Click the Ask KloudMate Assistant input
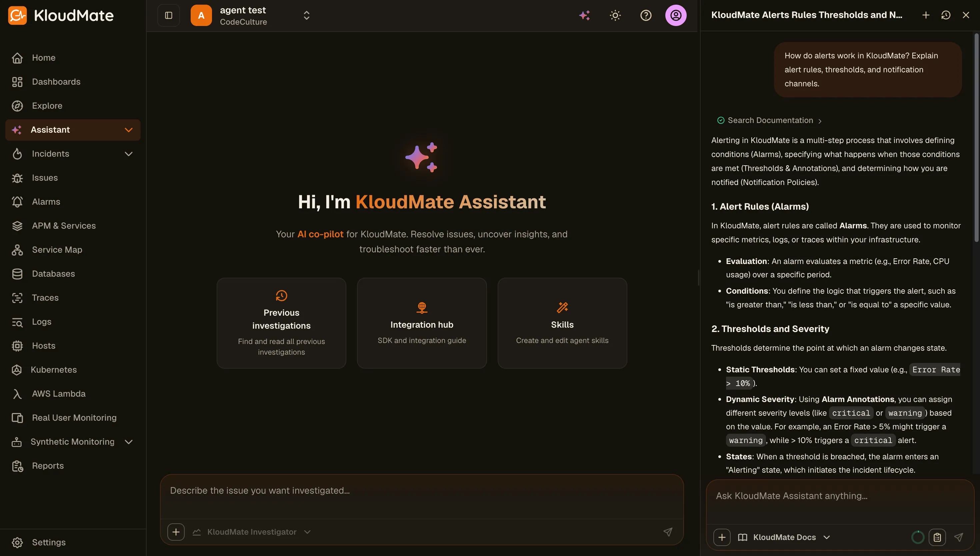Viewport: 980px width, 556px height. coord(840,501)
